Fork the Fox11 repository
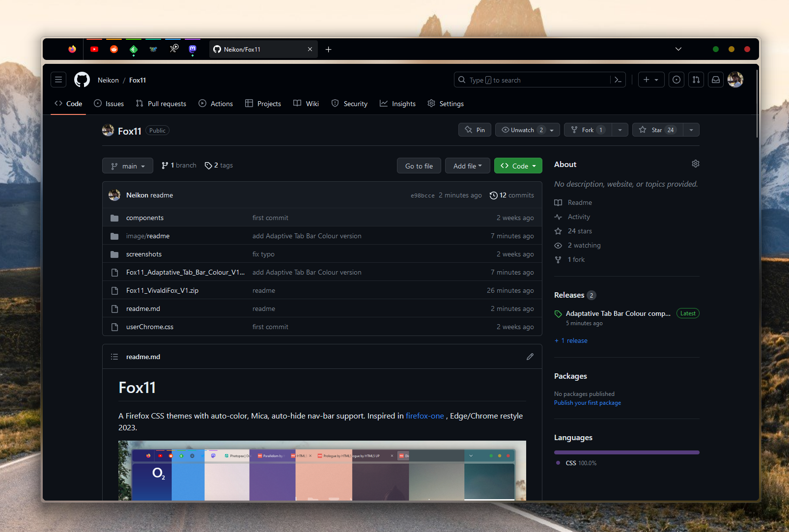 [x=588, y=130]
